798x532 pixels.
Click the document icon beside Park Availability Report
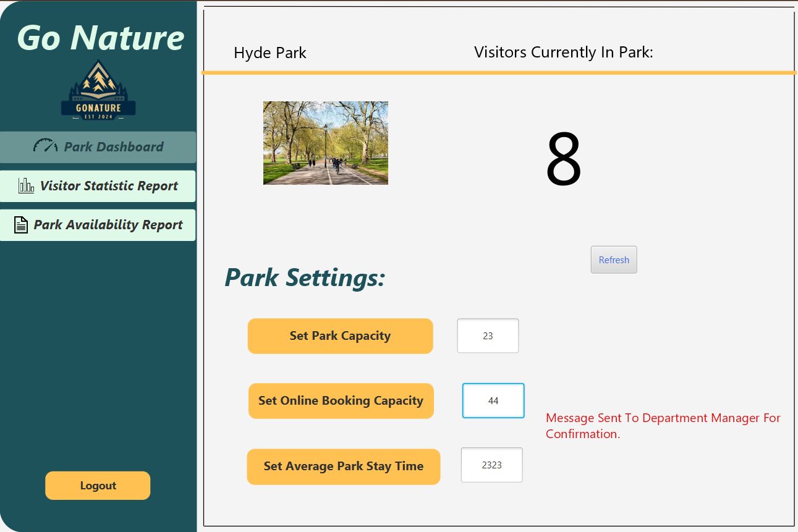(21, 225)
